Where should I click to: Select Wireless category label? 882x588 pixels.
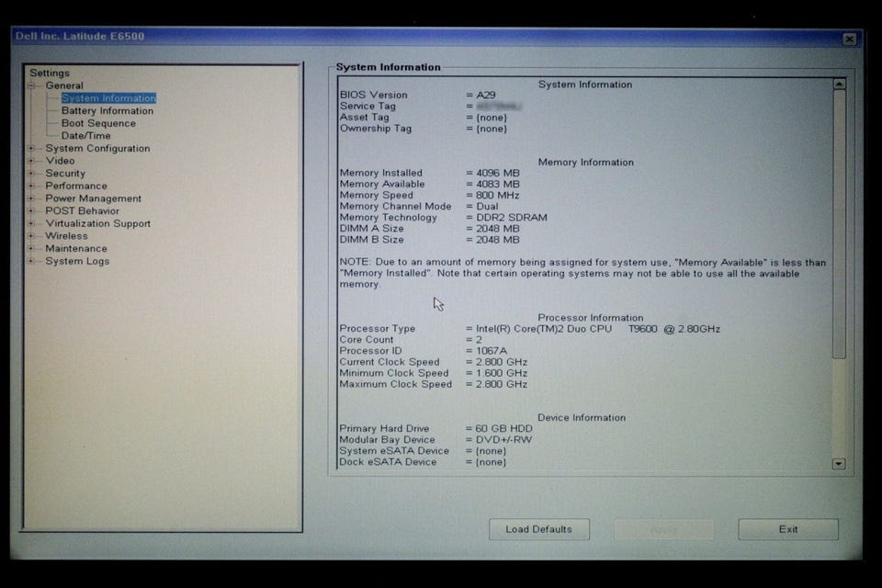66,236
